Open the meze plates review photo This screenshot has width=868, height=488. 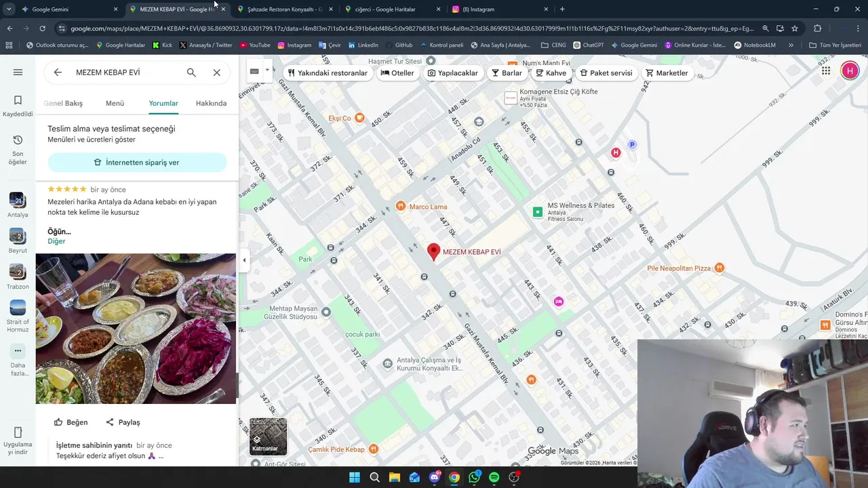(136, 329)
